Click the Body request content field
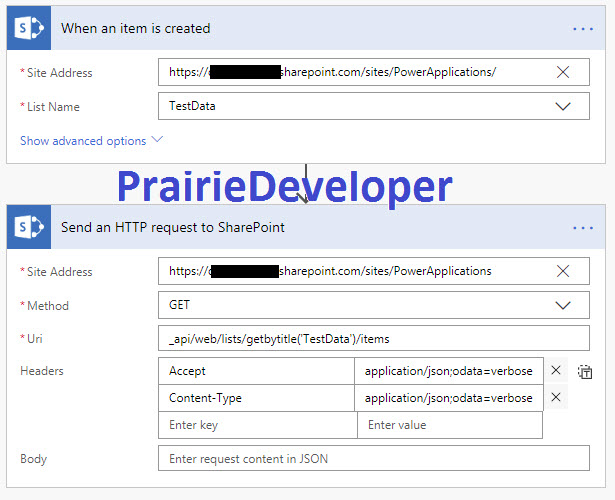Image resolution: width=615 pixels, height=500 pixels. [374, 458]
